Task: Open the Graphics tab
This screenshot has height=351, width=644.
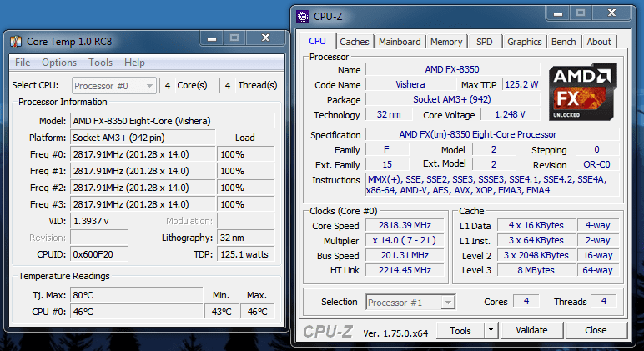Action: [x=524, y=42]
